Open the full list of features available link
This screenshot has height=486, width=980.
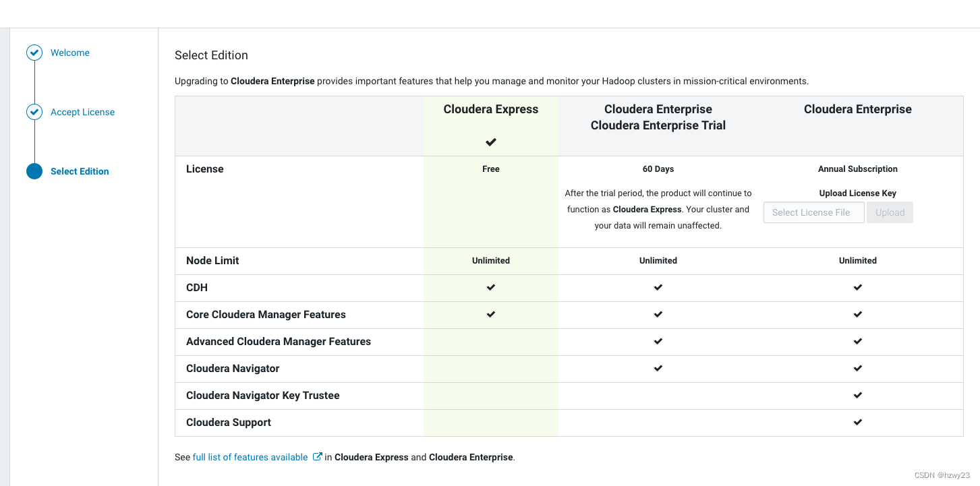click(x=250, y=457)
